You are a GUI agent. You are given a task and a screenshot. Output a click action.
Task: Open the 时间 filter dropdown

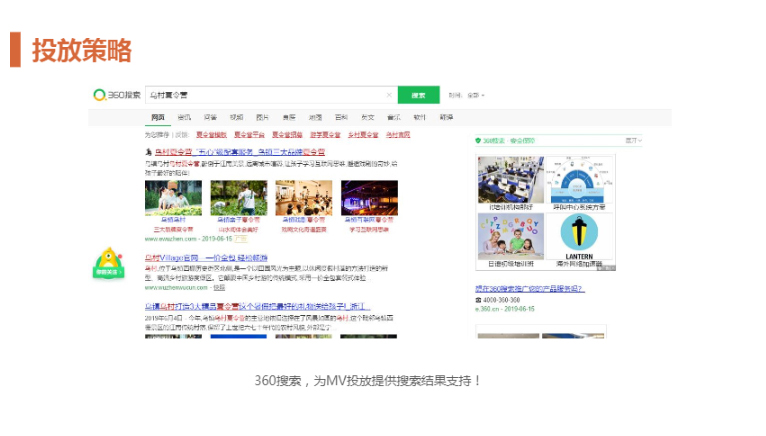click(x=467, y=95)
